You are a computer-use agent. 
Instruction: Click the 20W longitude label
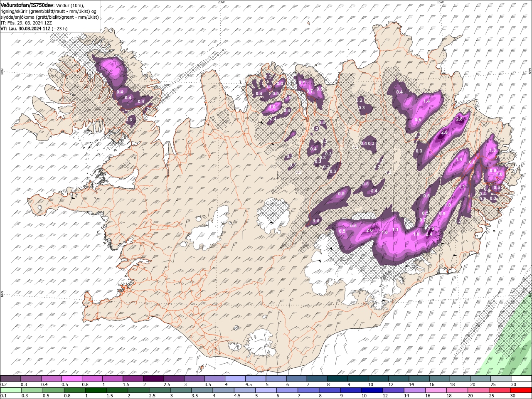coord(221,2)
